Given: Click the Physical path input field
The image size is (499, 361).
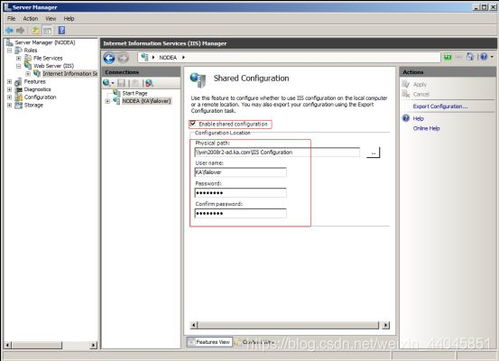Looking at the screenshot, I should tap(277, 152).
